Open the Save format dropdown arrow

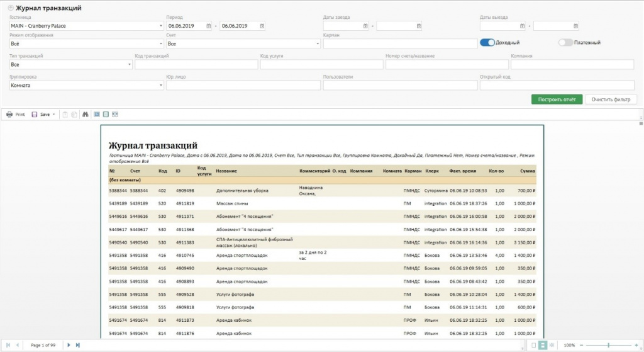(54, 115)
